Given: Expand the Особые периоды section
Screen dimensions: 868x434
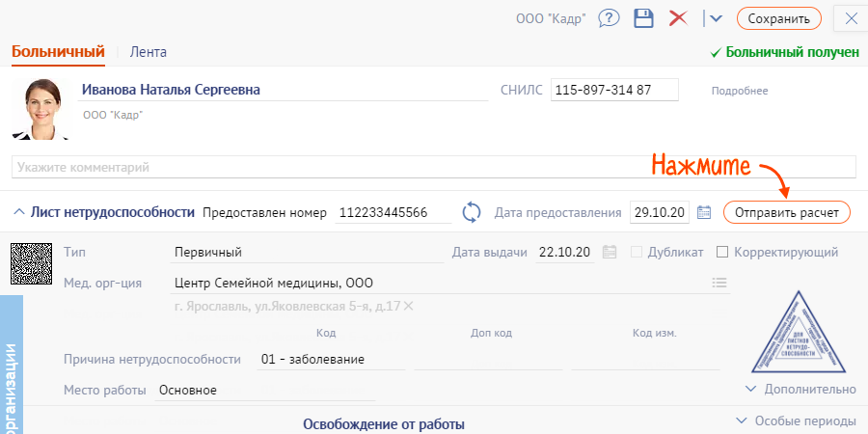Looking at the screenshot, I should [796, 421].
